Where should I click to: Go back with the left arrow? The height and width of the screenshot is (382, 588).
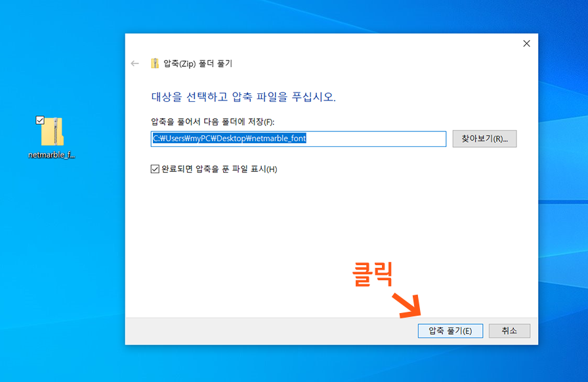pos(135,64)
